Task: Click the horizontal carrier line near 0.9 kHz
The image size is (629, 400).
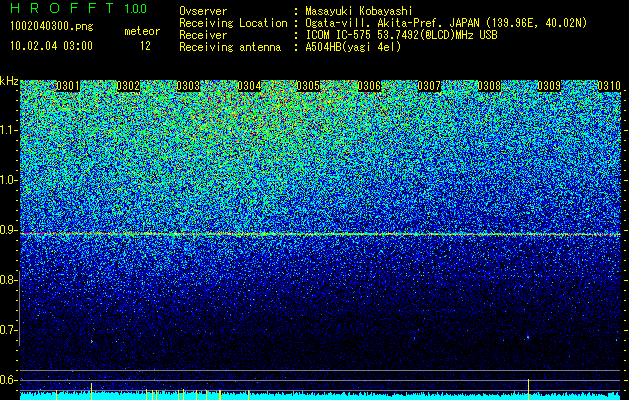Action: 320,234
